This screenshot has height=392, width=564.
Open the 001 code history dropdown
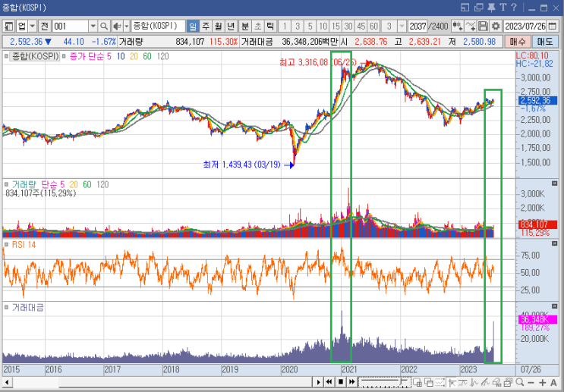[x=93, y=27]
